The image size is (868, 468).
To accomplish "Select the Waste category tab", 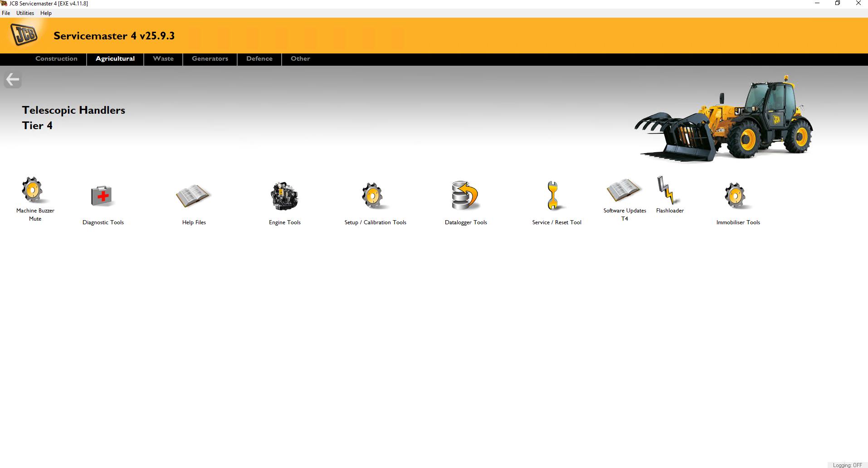I will (163, 59).
